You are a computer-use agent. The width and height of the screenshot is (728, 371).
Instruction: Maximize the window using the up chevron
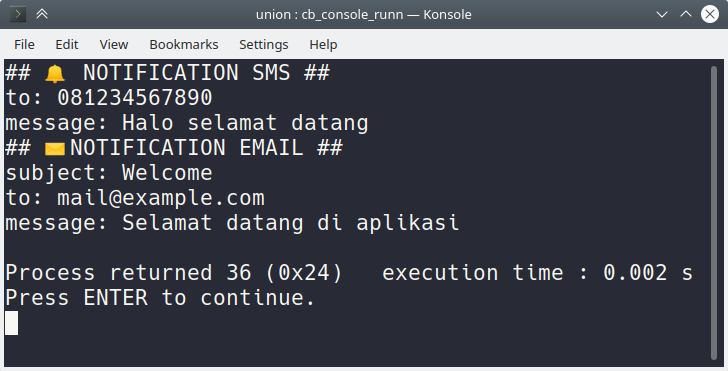click(686, 14)
